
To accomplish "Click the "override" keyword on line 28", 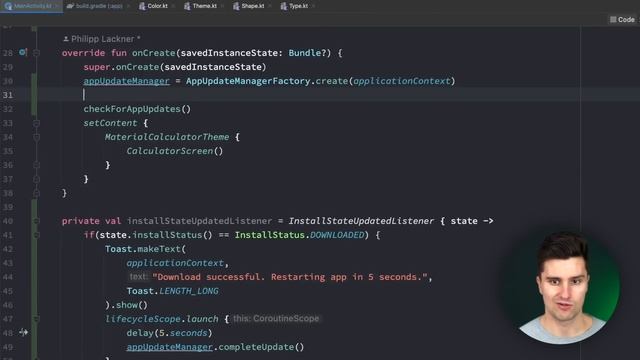I will (x=83, y=53).
